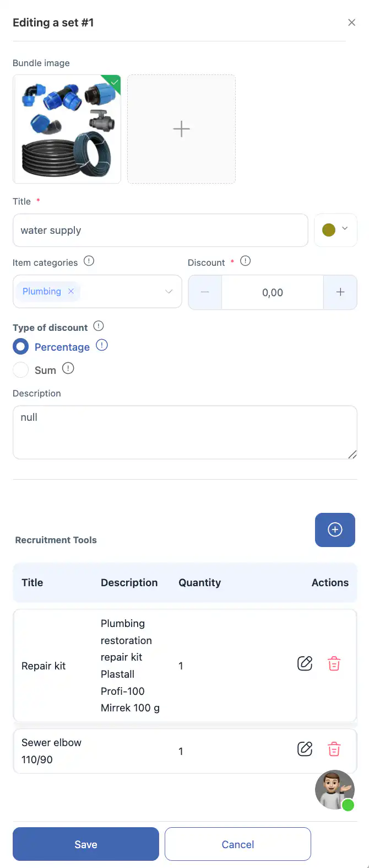Delete the Sewer elbow 110/90 item
This screenshot has height=868, width=369.
click(334, 749)
